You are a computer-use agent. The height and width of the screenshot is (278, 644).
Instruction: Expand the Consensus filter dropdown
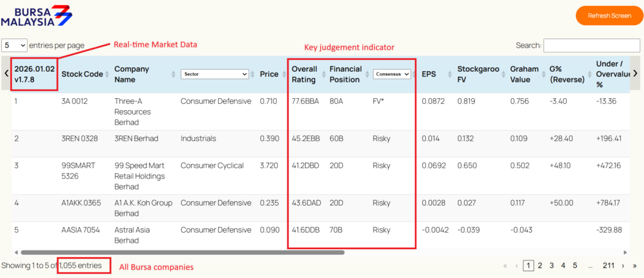click(x=392, y=74)
